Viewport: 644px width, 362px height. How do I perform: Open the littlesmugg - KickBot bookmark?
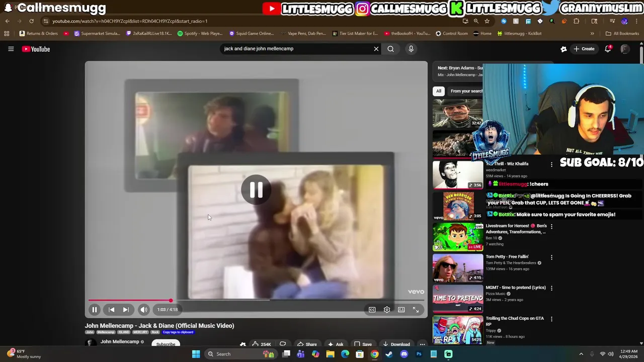519,34
